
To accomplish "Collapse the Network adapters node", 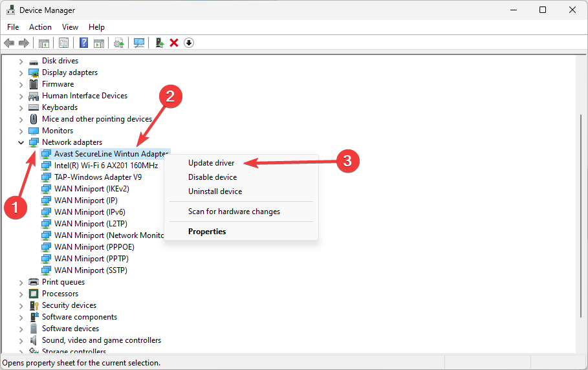I will [21, 142].
